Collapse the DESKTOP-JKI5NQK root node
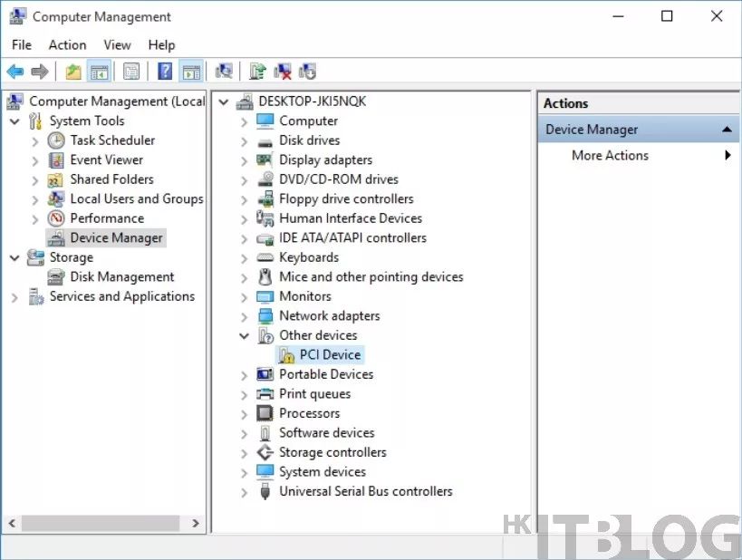Image resolution: width=742 pixels, height=560 pixels. click(x=224, y=101)
